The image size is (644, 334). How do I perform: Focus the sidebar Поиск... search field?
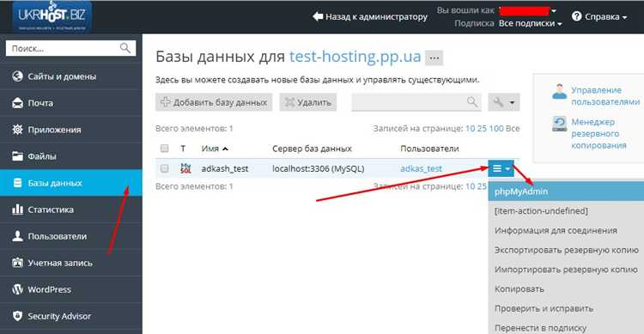[x=70, y=48]
